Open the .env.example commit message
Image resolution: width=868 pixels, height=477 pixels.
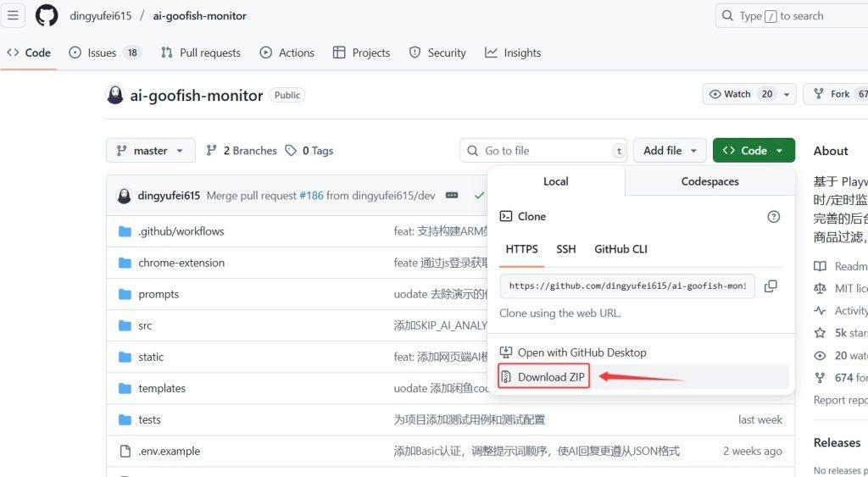click(x=537, y=451)
